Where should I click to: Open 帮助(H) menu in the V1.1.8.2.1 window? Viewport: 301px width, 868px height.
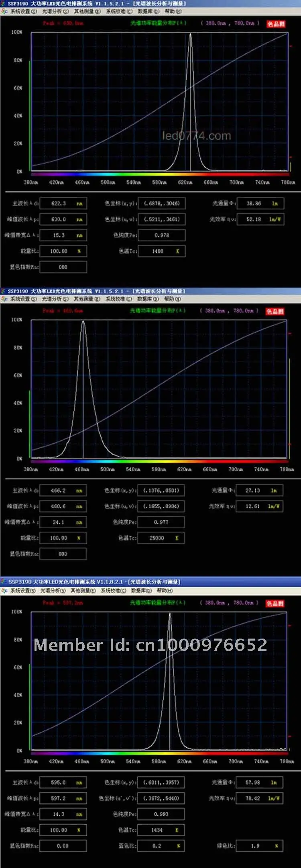pyautogui.click(x=165, y=590)
